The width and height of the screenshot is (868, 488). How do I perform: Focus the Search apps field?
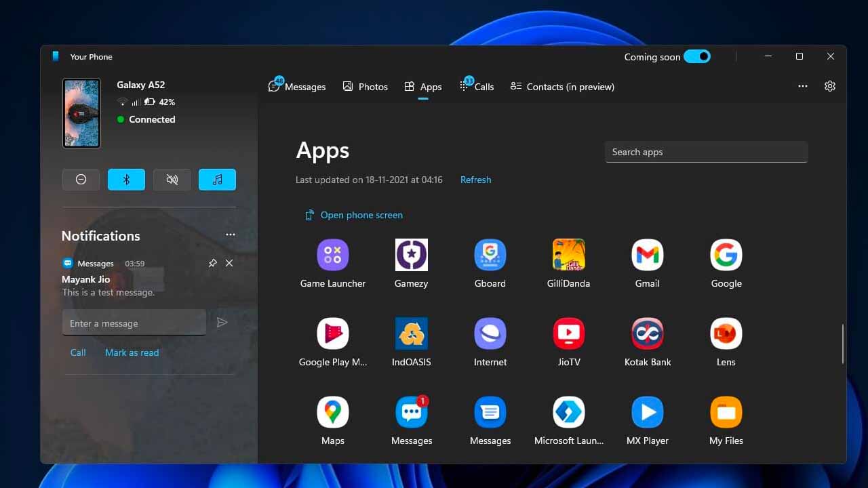point(706,152)
